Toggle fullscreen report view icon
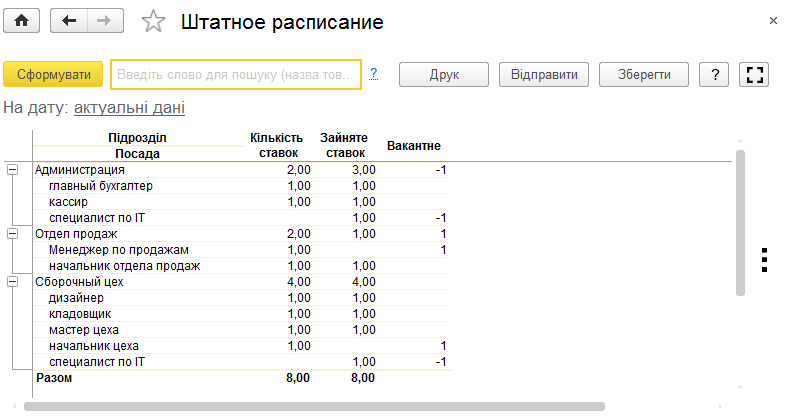Viewport: 785px width, 419px height. click(754, 75)
